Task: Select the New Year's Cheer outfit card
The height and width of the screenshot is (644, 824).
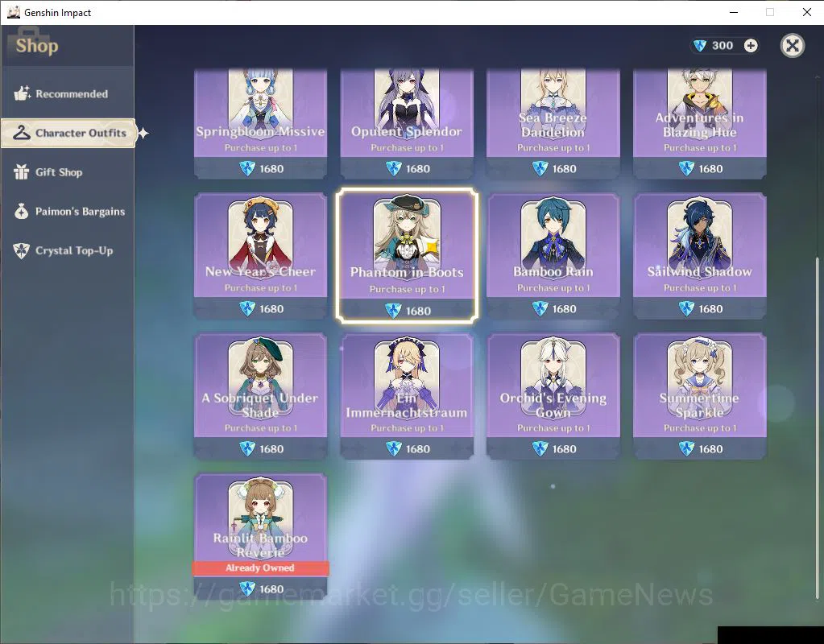Action: (261, 256)
